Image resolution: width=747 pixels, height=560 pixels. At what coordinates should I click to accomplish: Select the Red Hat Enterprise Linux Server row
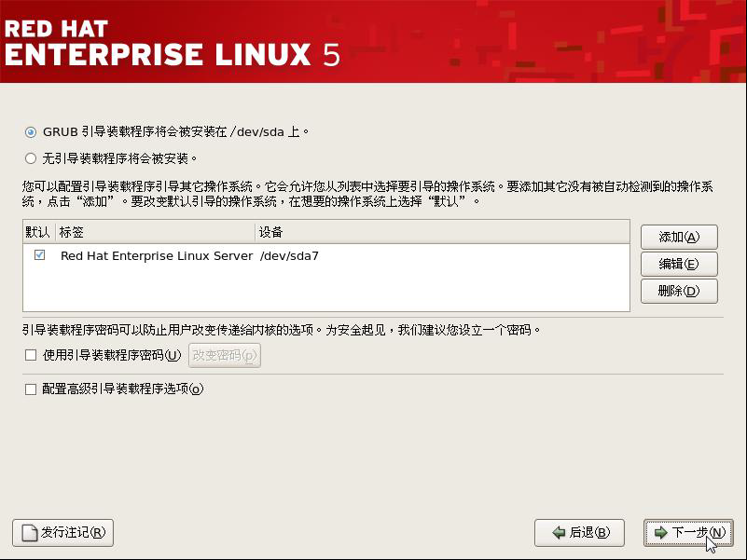click(x=326, y=255)
